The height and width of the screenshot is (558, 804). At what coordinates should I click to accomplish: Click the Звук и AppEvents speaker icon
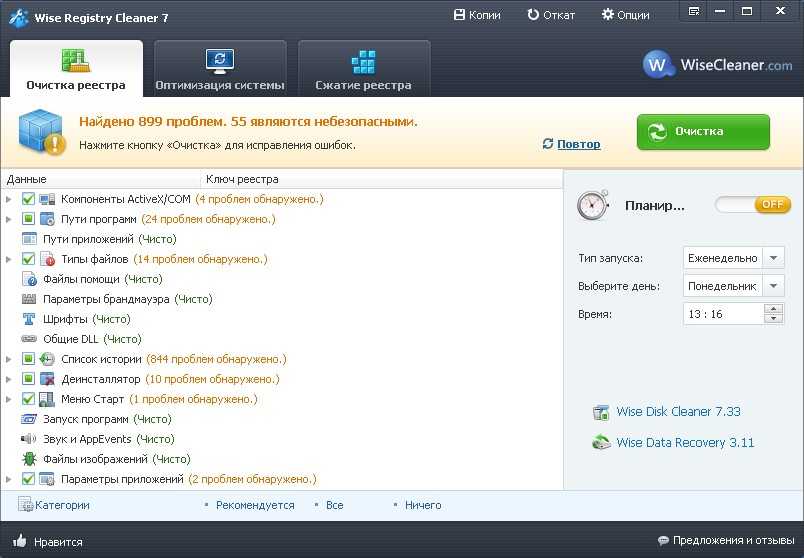(x=29, y=439)
